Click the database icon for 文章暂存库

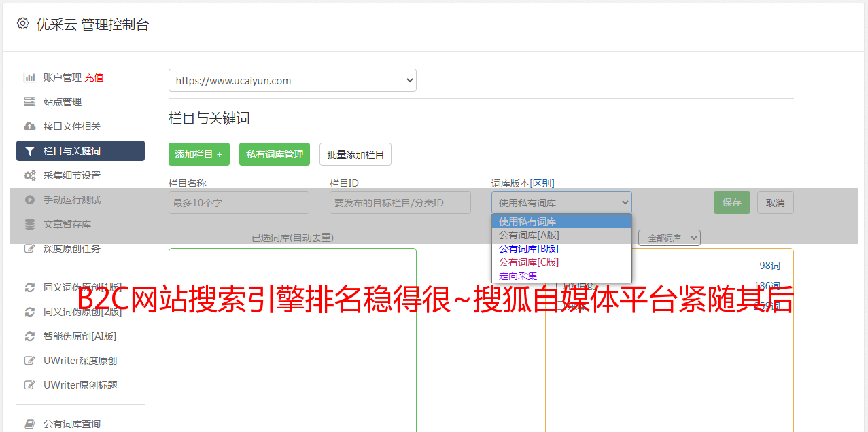[x=30, y=224]
